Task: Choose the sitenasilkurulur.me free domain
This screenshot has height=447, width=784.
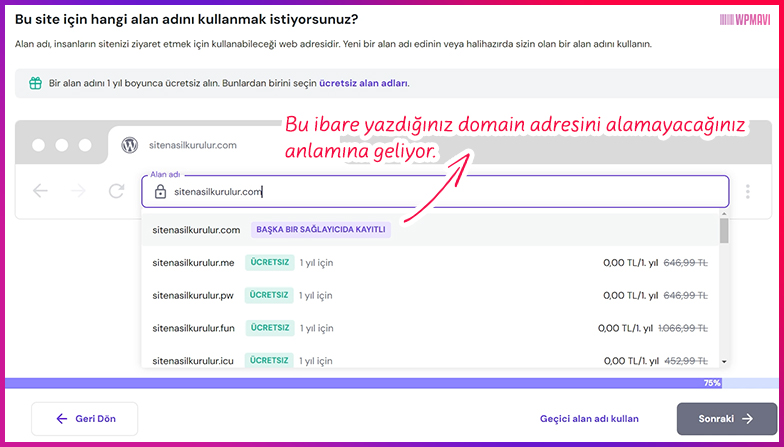Action: point(430,262)
